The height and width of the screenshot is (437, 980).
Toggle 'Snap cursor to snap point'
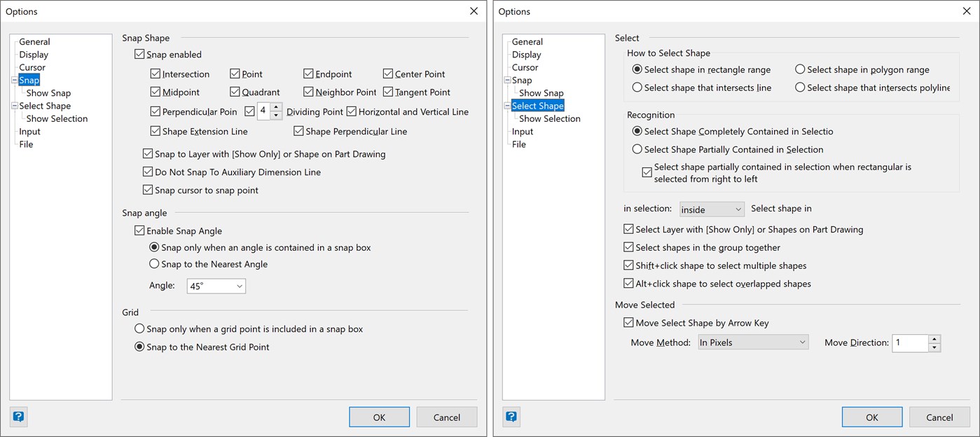(148, 190)
